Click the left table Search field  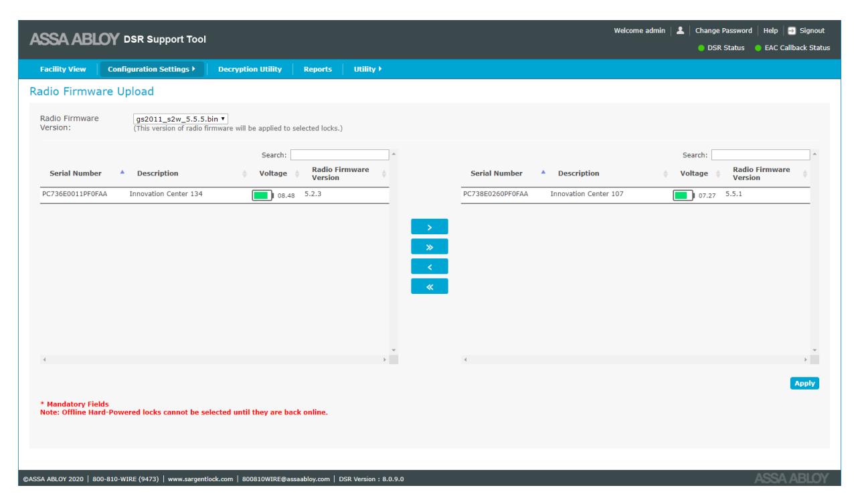tap(339, 155)
